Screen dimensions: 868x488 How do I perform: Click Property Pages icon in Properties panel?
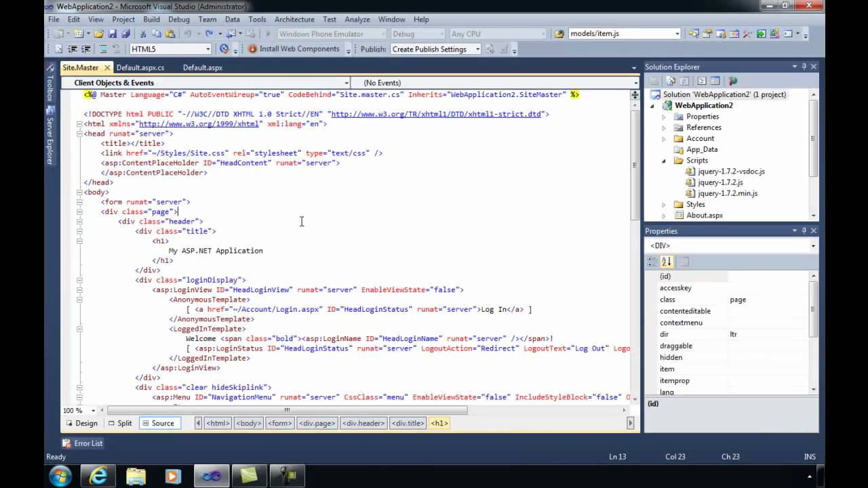(x=684, y=262)
